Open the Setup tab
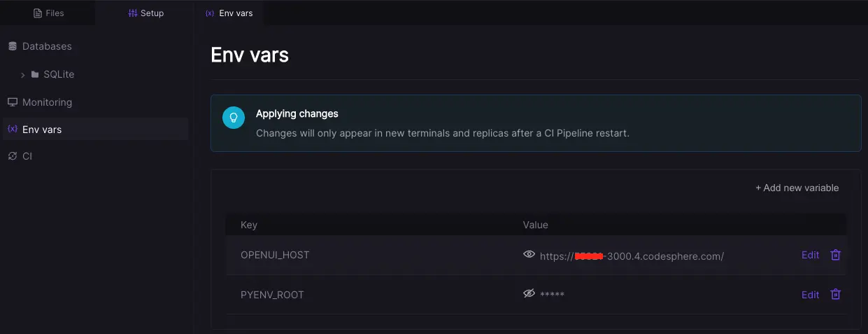This screenshot has height=334, width=868. (x=145, y=13)
